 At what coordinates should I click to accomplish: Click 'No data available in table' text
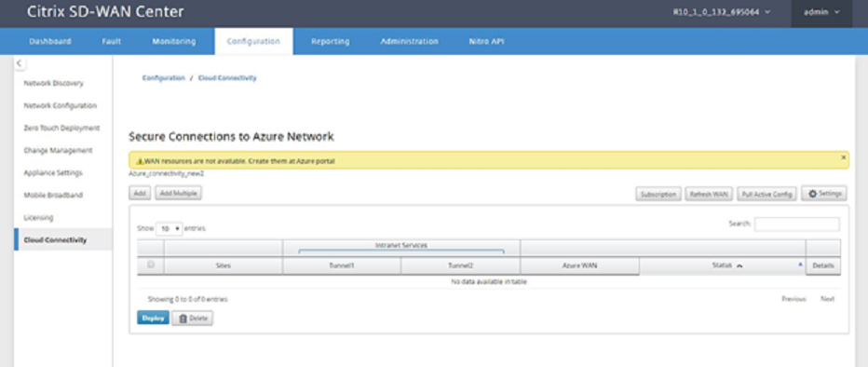coord(489,281)
